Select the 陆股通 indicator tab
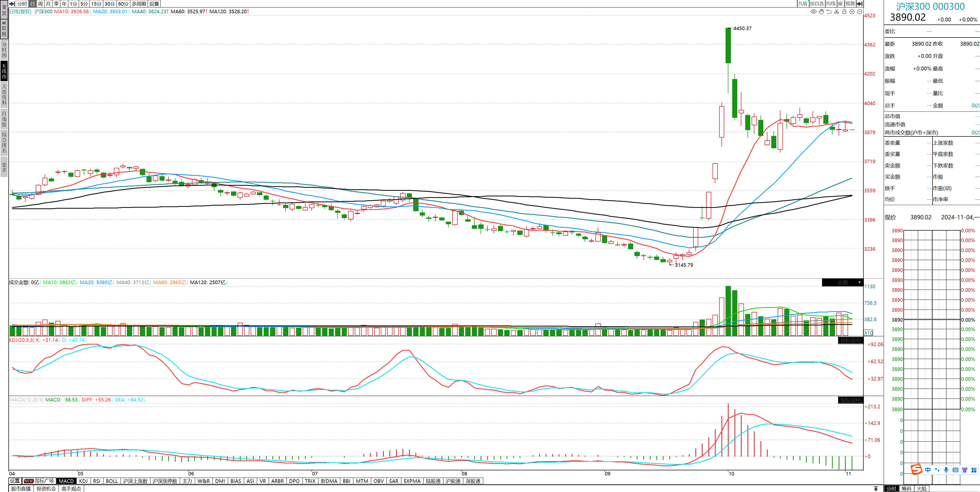Viewport: 980px width, 492px height. 433,481
